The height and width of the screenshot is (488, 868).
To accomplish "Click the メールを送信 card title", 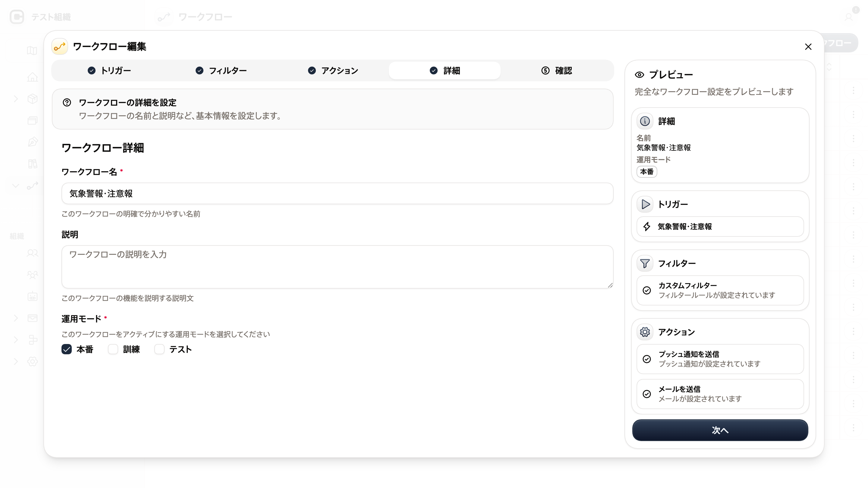I will coord(679,389).
